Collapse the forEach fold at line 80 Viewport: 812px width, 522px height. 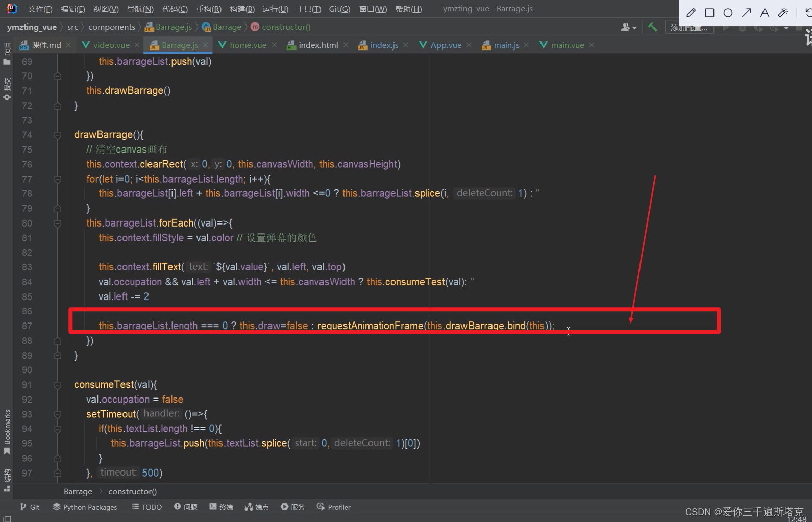[x=58, y=223]
